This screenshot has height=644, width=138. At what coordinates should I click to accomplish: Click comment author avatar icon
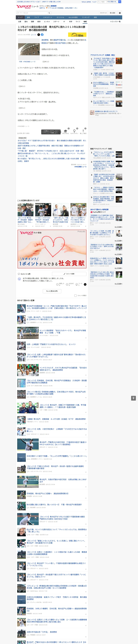19,279
